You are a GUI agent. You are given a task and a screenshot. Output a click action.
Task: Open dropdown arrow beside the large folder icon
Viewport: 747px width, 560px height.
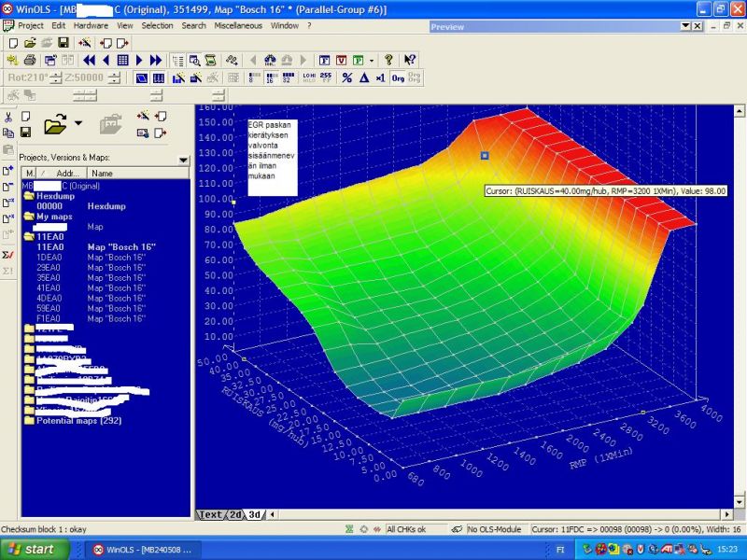[x=78, y=123]
